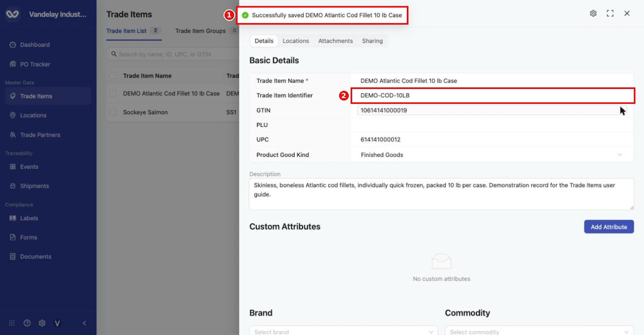Open the help question-mark icon
This screenshot has width=644, height=335.
click(x=27, y=323)
